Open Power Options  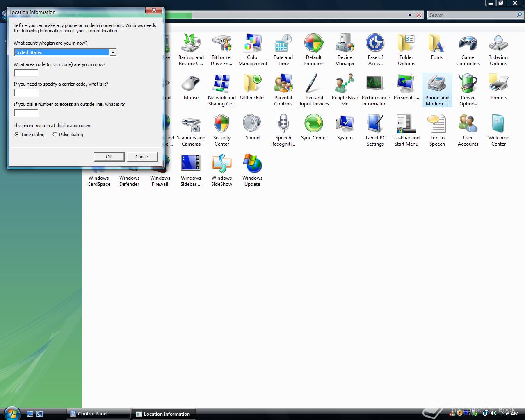(x=468, y=90)
